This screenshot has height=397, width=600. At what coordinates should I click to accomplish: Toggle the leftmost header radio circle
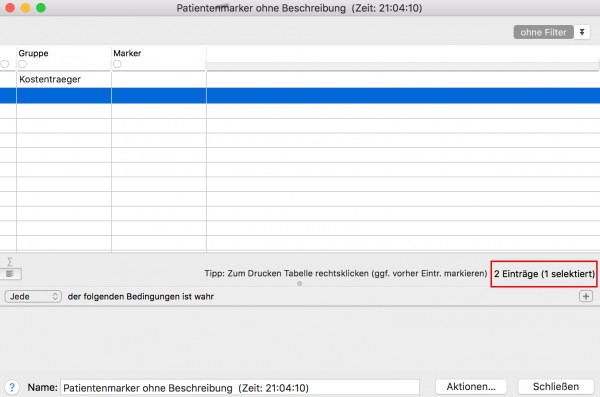point(5,64)
